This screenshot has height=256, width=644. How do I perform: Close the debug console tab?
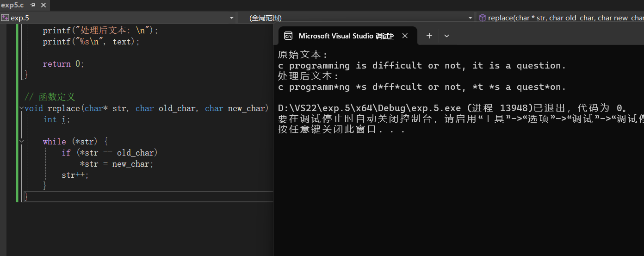pos(405,36)
